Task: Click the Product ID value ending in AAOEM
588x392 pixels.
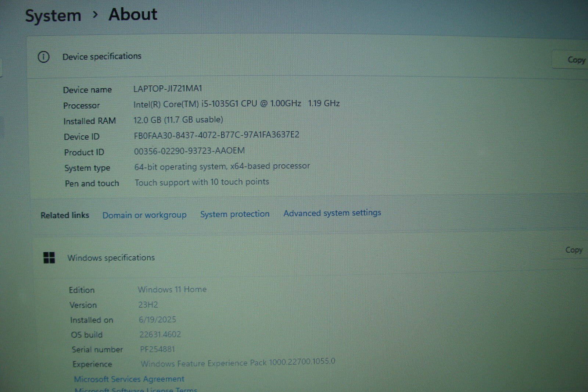Action: 189,151
